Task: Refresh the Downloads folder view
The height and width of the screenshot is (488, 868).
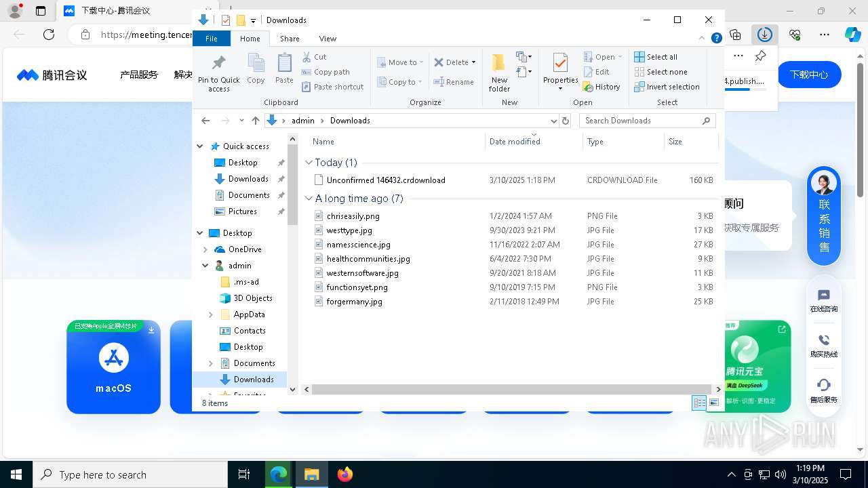Action: (566, 121)
